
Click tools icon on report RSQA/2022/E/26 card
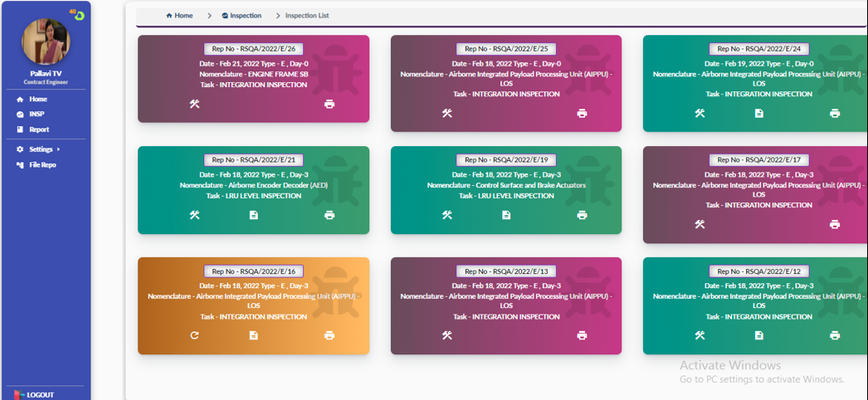point(194,104)
